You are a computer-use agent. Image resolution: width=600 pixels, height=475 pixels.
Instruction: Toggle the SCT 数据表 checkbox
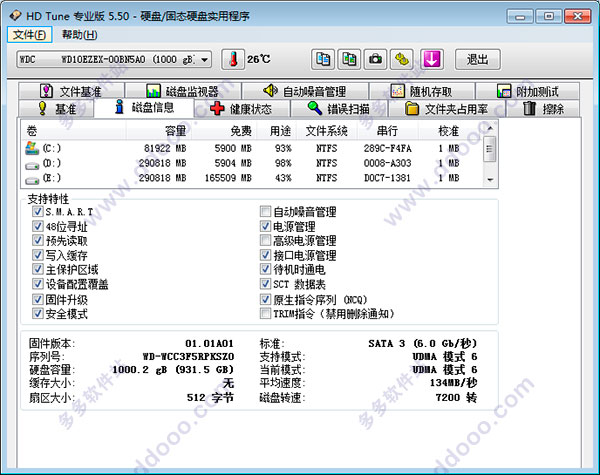[x=265, y=284]
